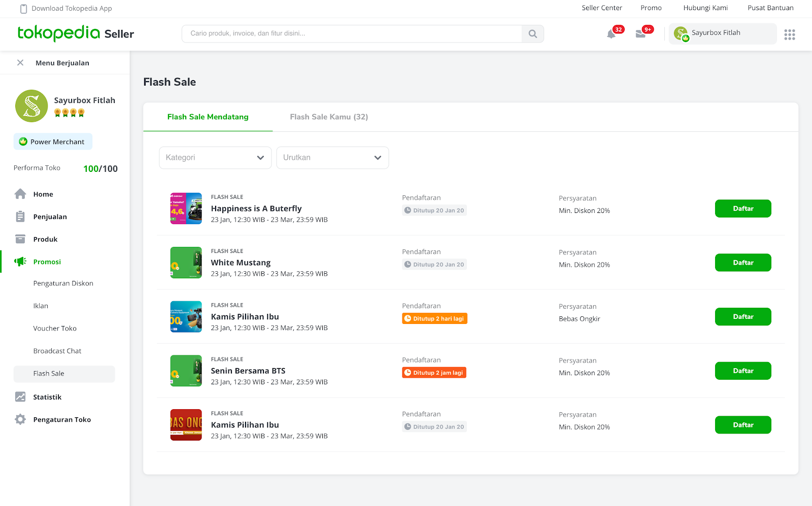Open the Kategori dropdown
This screenshot has width=812, height=506.
click(x=215, y=158)
